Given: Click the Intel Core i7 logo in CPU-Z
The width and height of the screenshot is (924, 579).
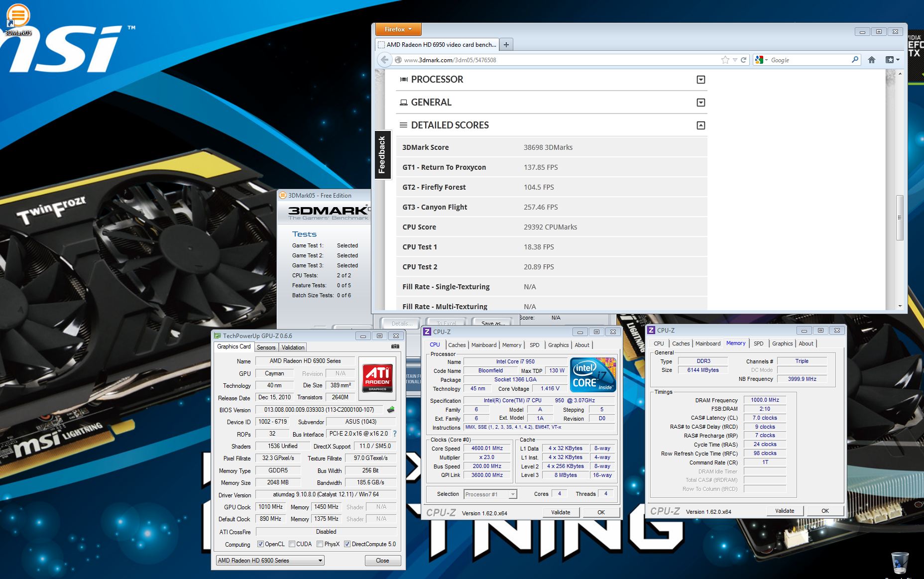Looking at the screenshot, I should coord(592,375).
